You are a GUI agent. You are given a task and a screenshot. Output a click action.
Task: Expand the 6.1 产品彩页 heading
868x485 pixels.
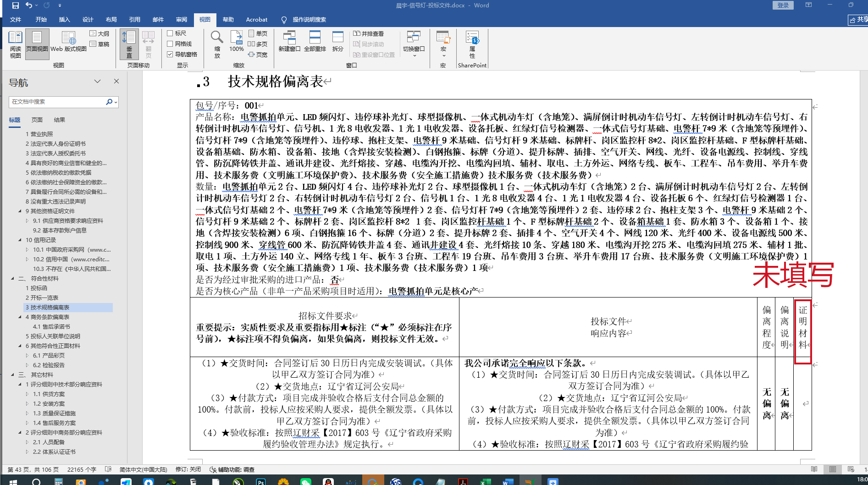tap(27, 356)
